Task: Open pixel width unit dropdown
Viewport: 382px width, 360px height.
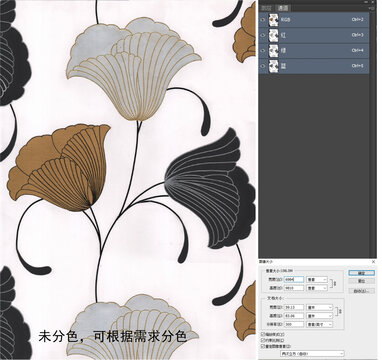Action: coord(317,279)
